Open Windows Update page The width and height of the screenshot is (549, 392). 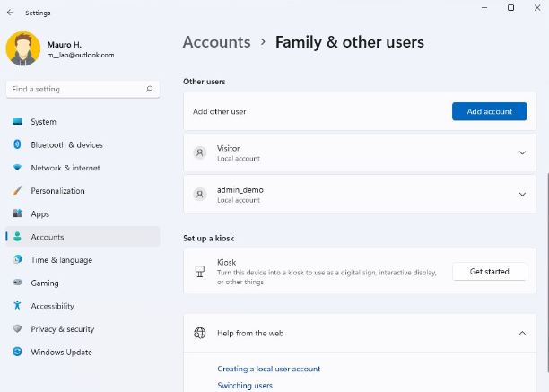pyautogui.click(x=83, y=353)
